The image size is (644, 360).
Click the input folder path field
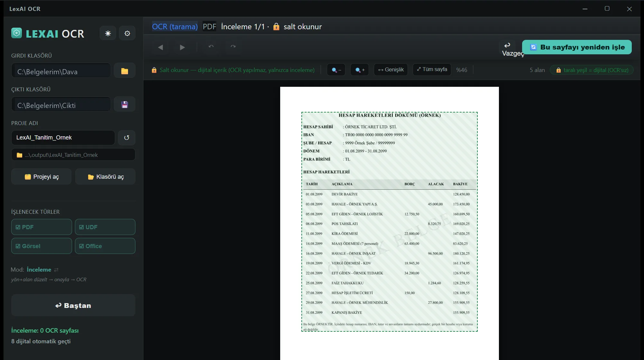(x=61, y=71)
